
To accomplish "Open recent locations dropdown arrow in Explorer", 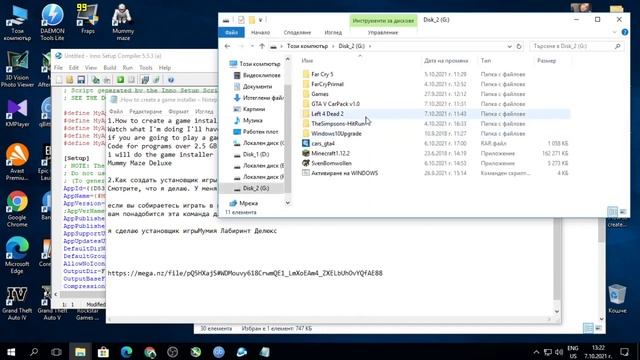I will click(252, 46).
